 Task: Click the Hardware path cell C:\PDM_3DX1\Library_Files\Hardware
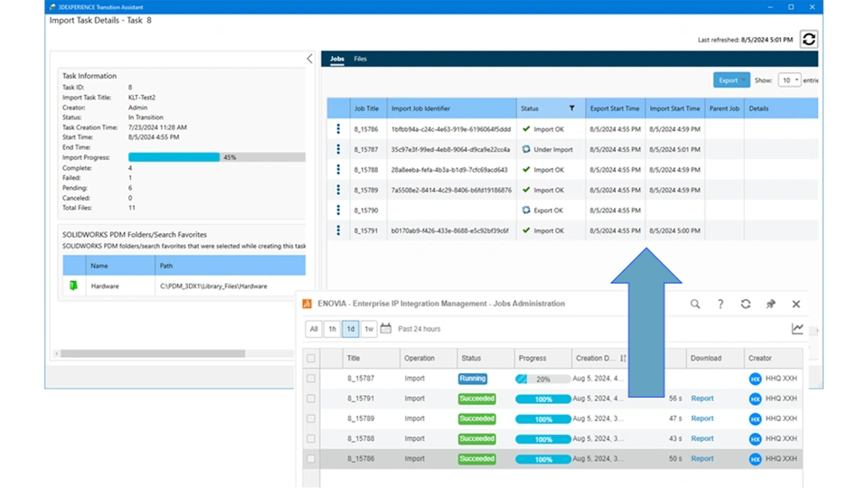coord(213,286)
